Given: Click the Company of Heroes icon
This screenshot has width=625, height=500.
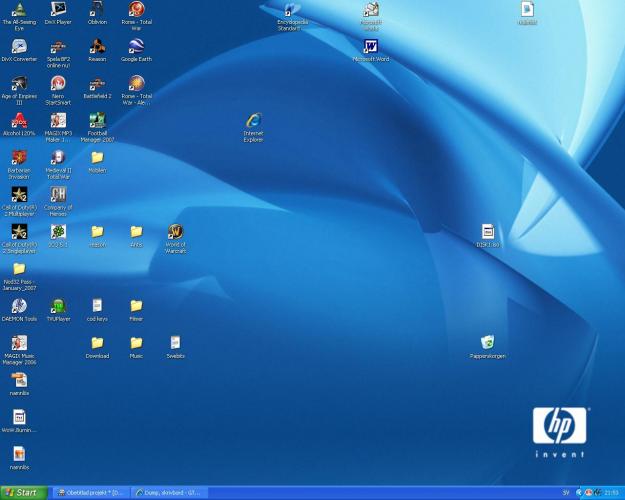Looking at the screenshot, I should [58, 195].
